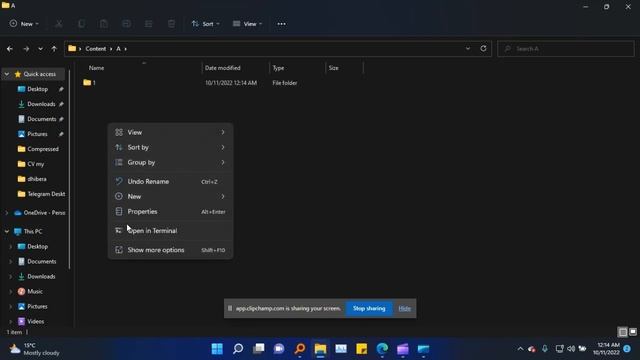Open Videos under This PC
The width and height of the screenshot is (640, 360).
36,322
